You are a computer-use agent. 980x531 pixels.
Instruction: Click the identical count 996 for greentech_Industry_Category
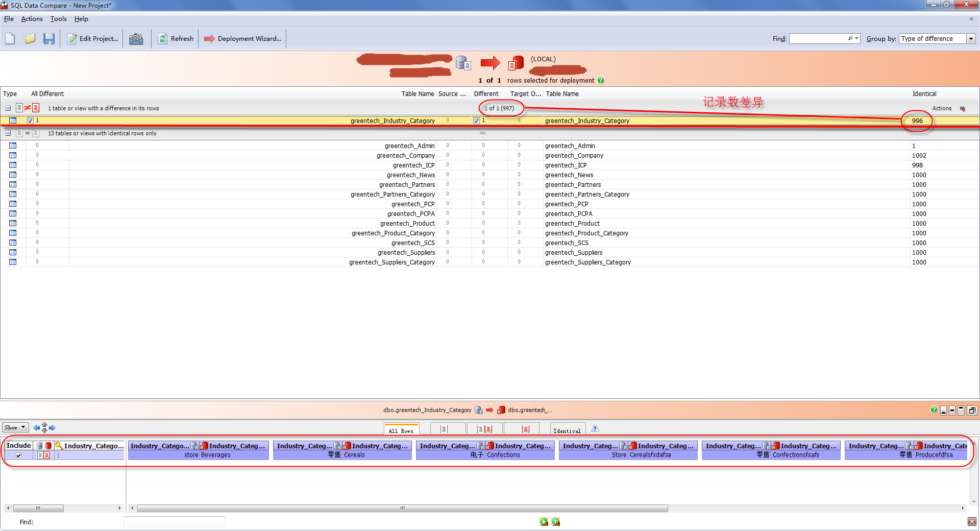[917, 120]
